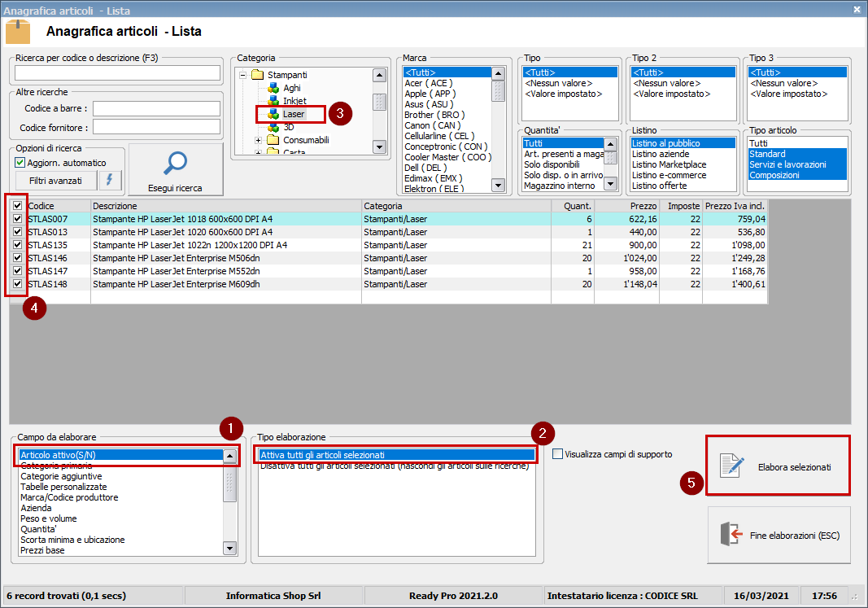868x608 pixels.
Task: Select Canon ( CAN ) in Marca list
Action: 447,125
